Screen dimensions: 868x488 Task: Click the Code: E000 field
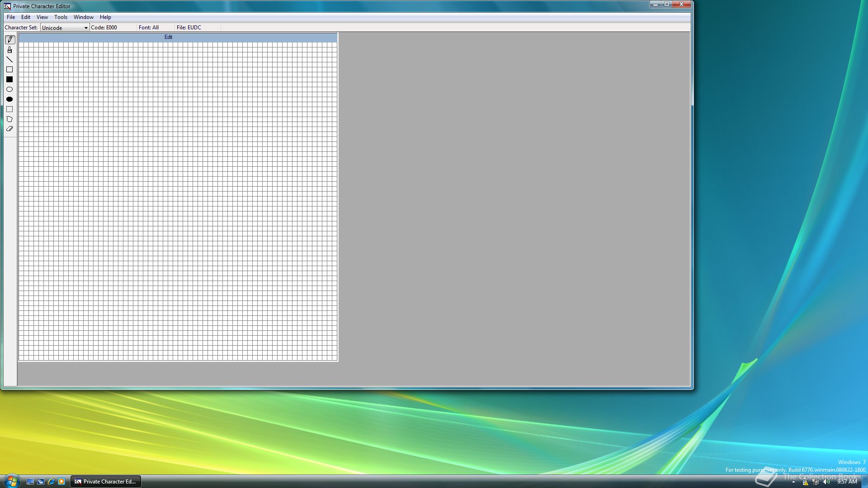[x=104, y=28]
